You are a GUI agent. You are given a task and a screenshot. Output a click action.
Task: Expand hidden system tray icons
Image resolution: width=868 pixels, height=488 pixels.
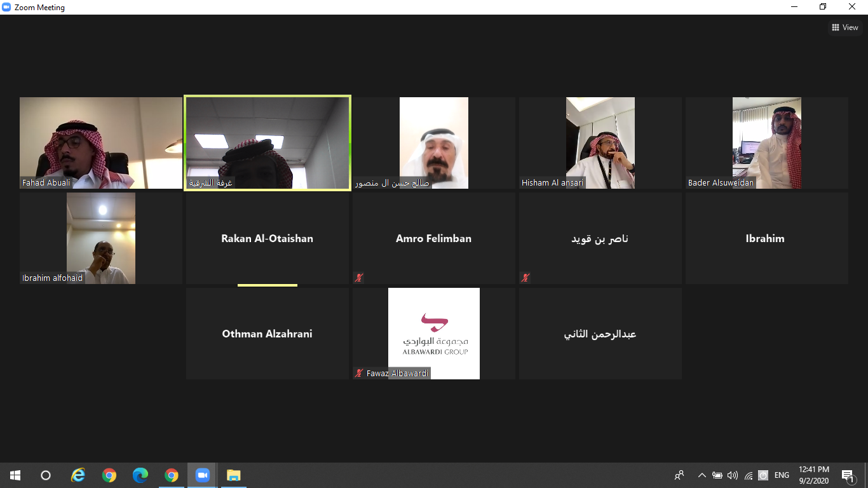click(x=702, y=475)
